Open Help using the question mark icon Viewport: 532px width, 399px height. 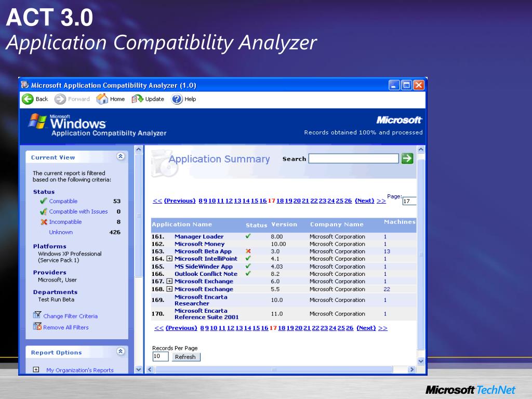(177, 99)
